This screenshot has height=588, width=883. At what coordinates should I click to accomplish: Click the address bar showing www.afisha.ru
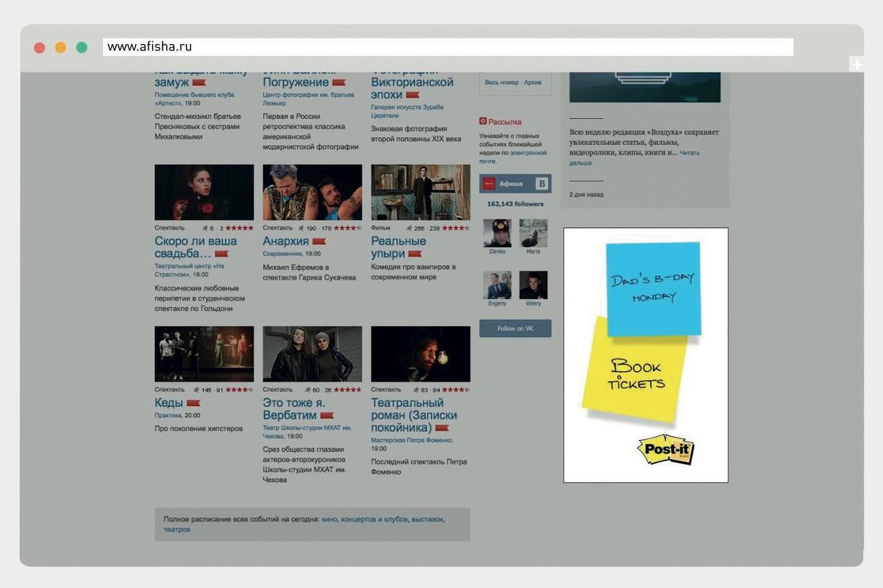click(447, 47)
